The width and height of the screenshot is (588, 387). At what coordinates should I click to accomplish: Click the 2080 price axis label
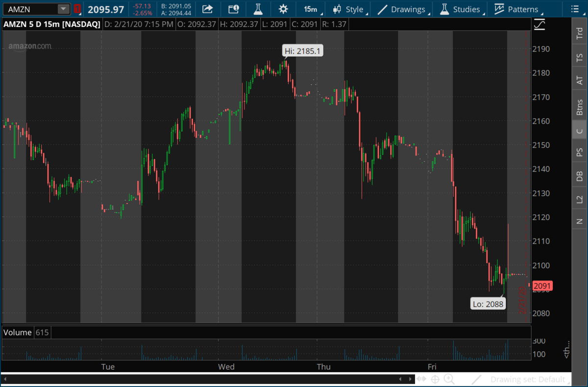[x=541, y=313]
